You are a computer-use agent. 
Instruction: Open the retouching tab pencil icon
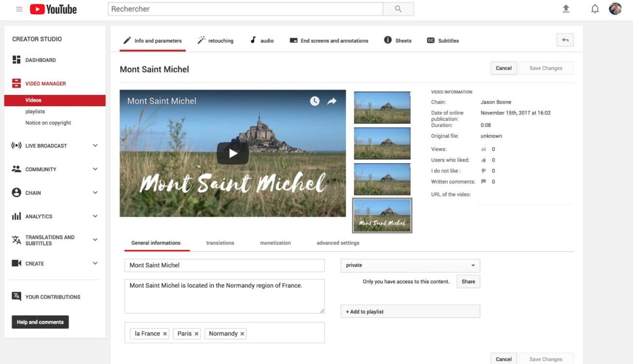(201, 40)
